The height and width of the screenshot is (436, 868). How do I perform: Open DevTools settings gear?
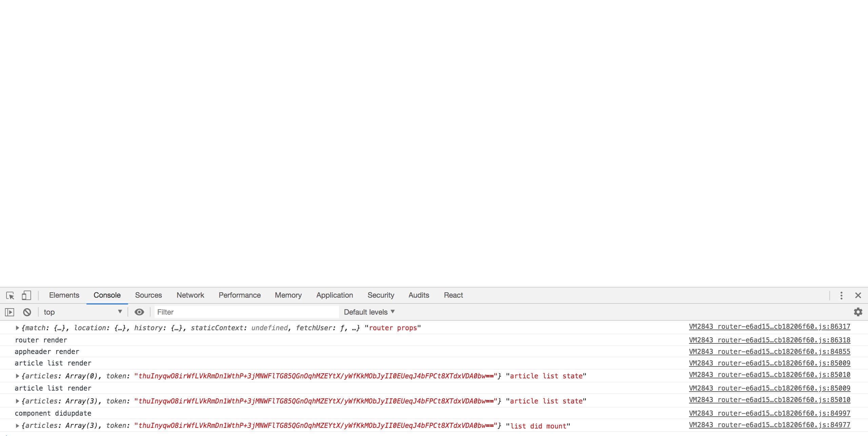tap(859, 312)
